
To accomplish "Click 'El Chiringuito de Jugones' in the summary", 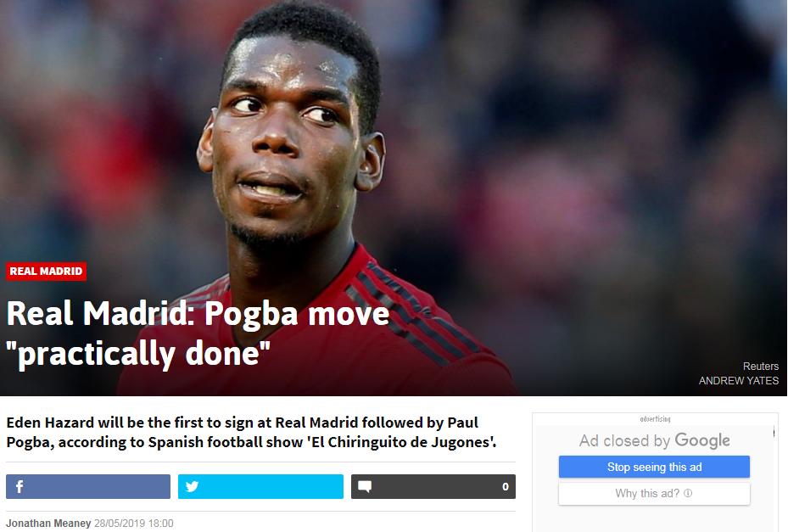I will tap(400, 442).
